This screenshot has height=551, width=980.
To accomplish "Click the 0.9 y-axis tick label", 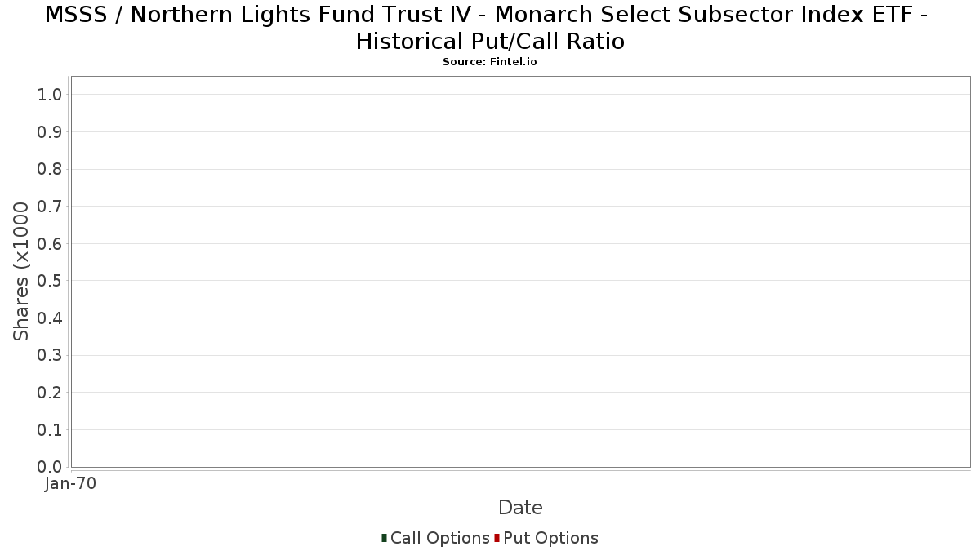I will 50,132.
